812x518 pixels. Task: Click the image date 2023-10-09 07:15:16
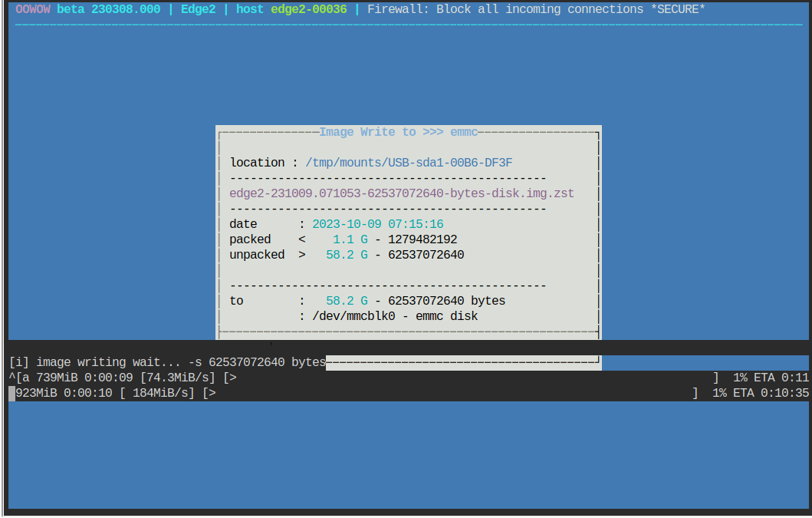click(x=377, y=224)
